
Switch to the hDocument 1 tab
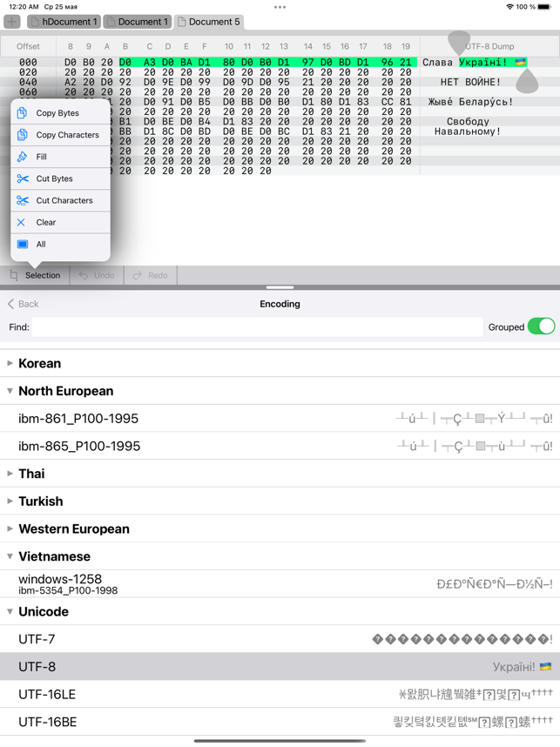[x=64, y=22]
